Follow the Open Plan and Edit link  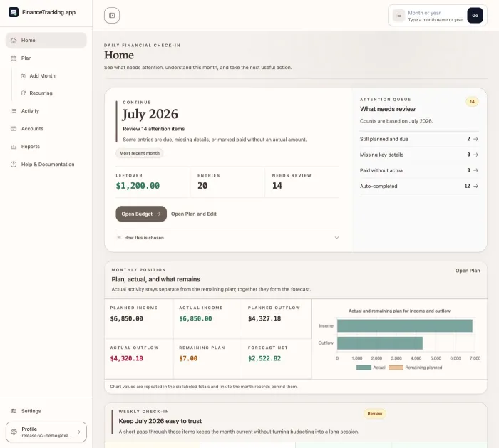tap(194, 214)
